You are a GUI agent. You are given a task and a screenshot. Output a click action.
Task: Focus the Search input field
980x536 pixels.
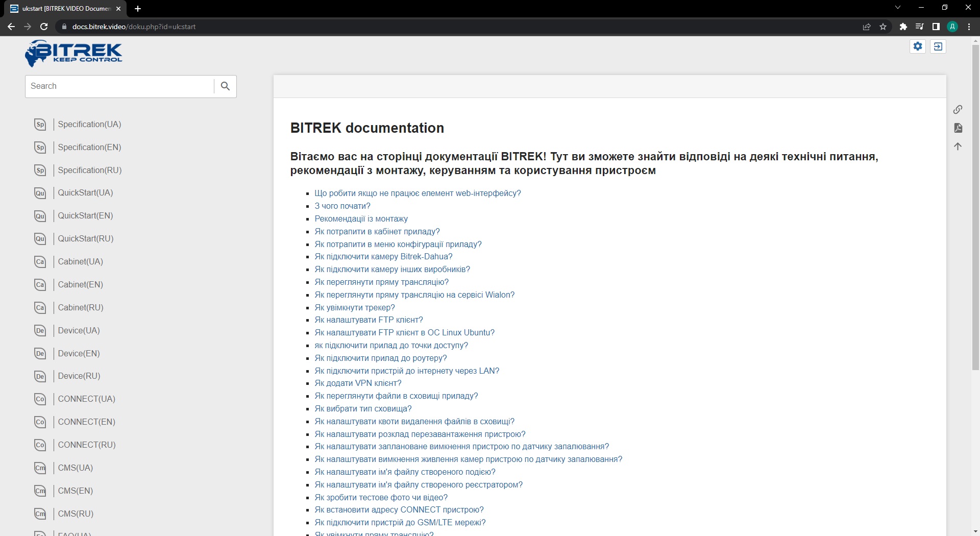(x=120, y=86)
